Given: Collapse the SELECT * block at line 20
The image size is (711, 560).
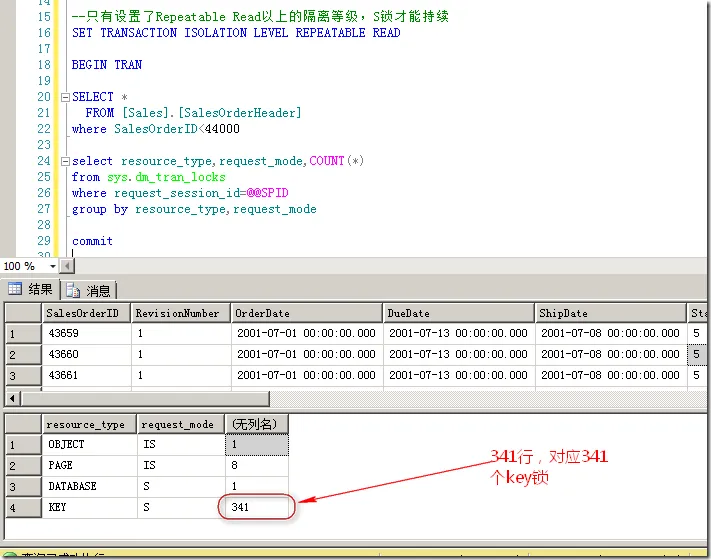Looking at the screenshot, I should click(x=64, y=97).
